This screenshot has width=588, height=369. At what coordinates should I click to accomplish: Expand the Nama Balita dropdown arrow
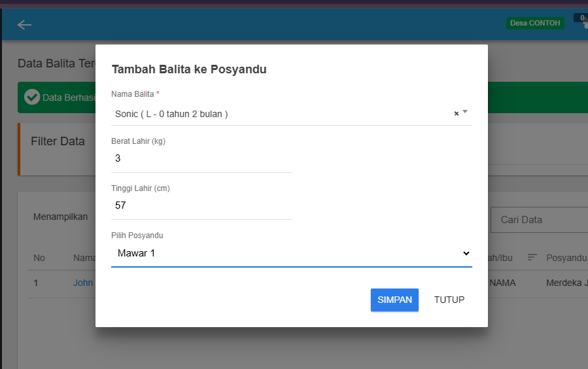465,112
